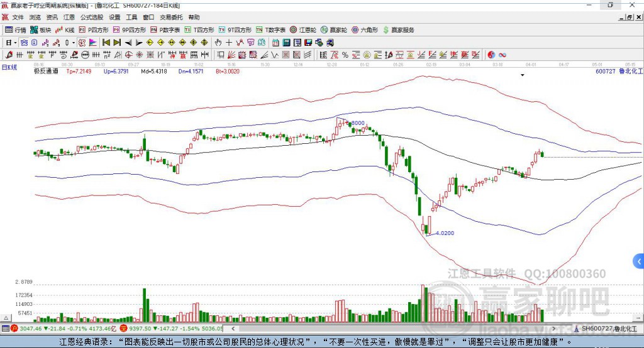644x348 pixels.
Task: Open the 浏览 menu
Action: pyautogui.click(x=35, y=17)
